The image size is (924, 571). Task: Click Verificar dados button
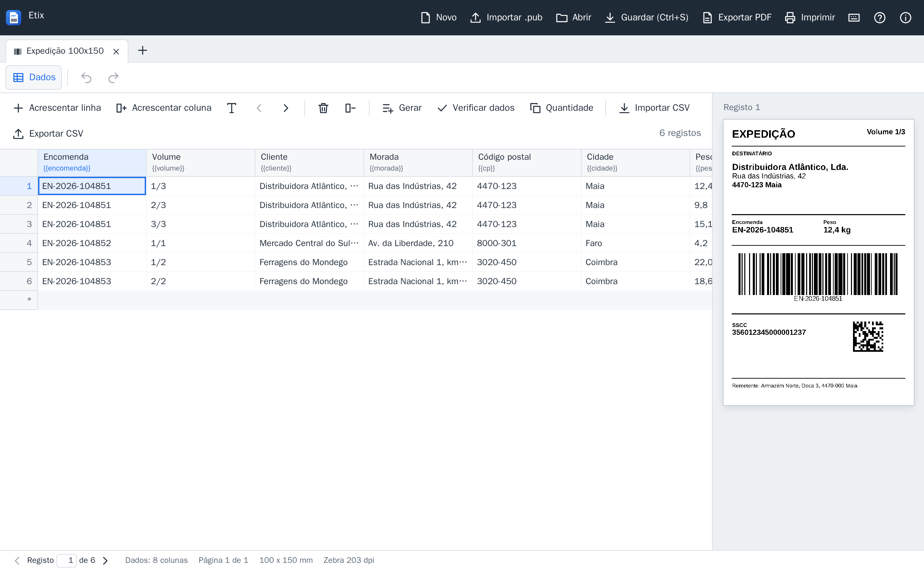(x=476, y=108)
